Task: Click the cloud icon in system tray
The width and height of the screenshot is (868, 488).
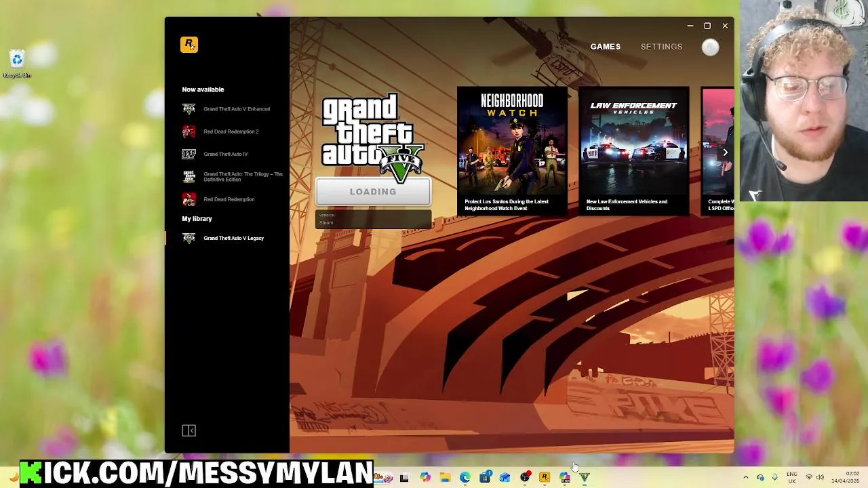Action: [760, 478]
